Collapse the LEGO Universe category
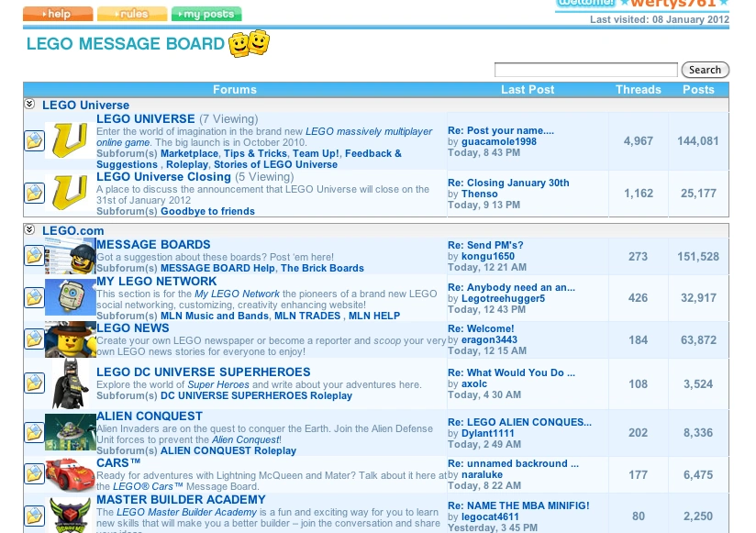The height and width of the screenshot is (533, 756). tap(29, 104)
